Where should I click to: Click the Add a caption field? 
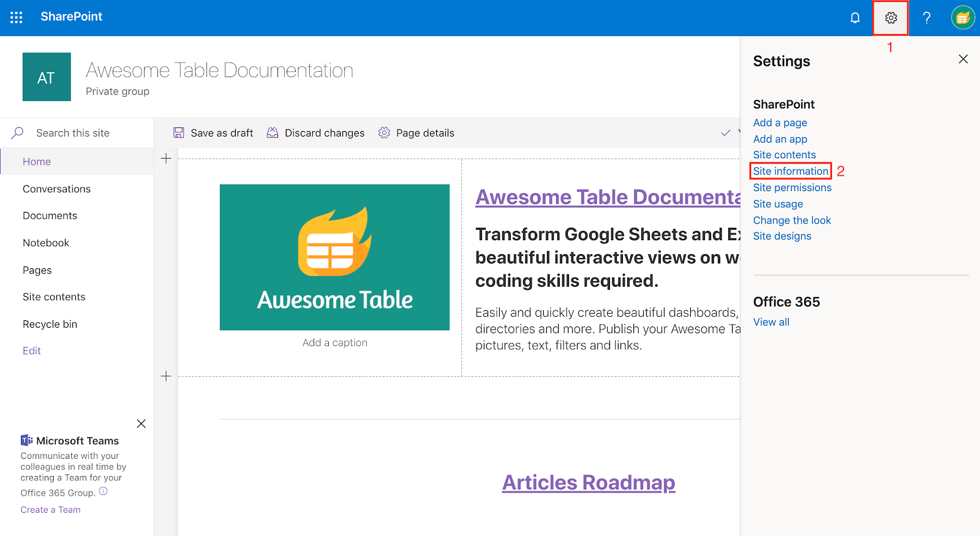tap(334, 342)
